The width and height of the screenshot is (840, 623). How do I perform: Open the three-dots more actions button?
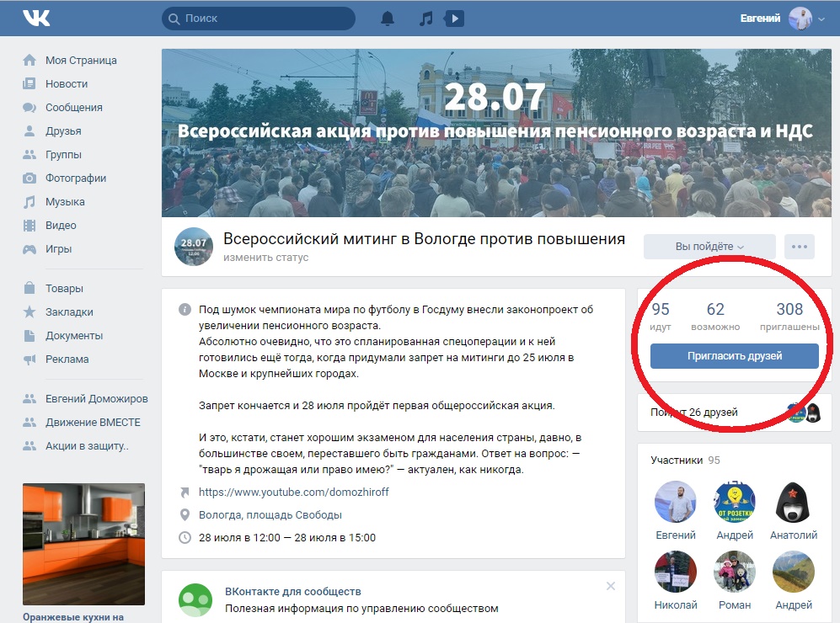(x=800, y=247)
